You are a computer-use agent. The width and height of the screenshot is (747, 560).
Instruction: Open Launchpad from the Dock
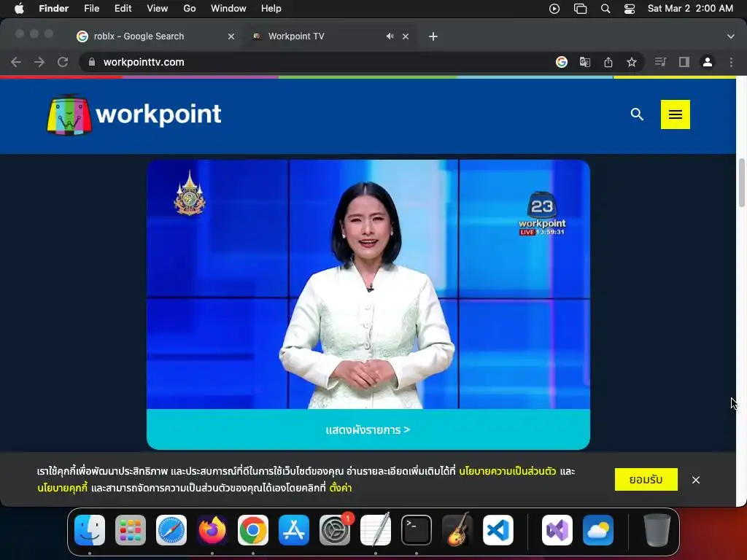coord(131,530)
